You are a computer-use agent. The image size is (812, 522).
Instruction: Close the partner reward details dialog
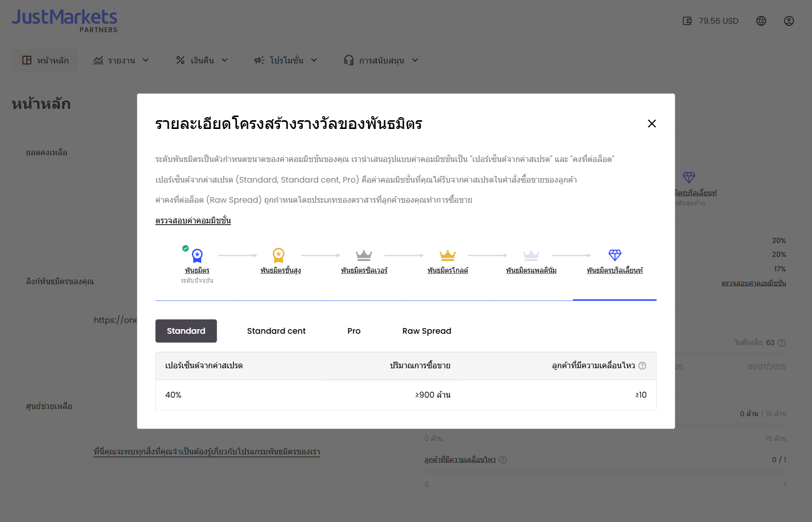(x=652, y=124)
